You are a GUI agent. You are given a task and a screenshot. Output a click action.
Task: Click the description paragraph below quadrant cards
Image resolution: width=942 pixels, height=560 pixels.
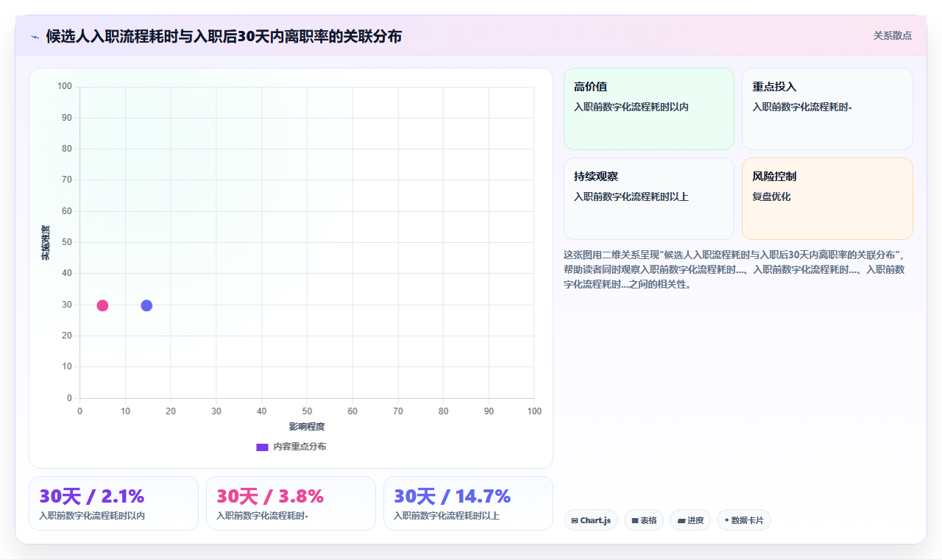click(x=738, y=269)
